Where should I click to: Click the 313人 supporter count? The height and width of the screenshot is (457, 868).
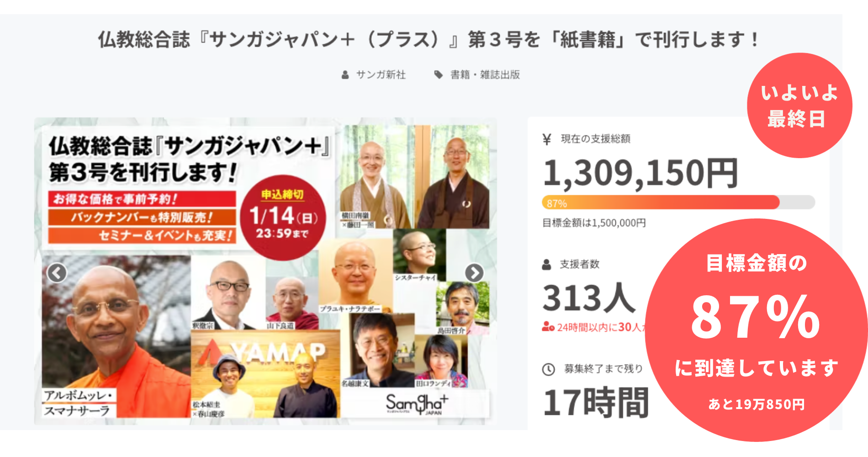tap(589, 298)
